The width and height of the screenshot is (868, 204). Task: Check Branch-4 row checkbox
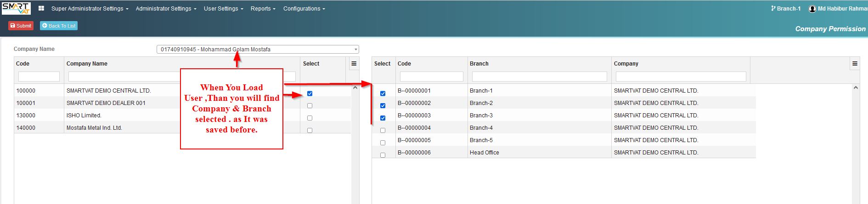click(x=383, y=131)
